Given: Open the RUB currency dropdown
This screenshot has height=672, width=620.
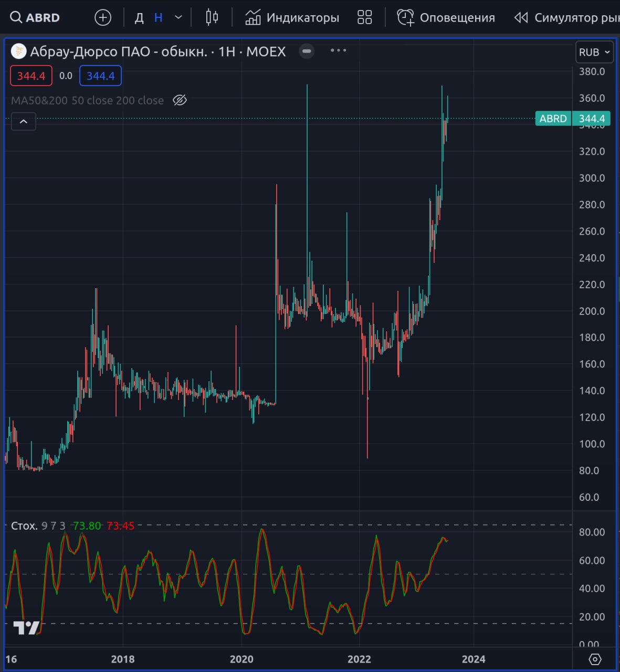Looking at the screenshot, I should tap(594, 52).
